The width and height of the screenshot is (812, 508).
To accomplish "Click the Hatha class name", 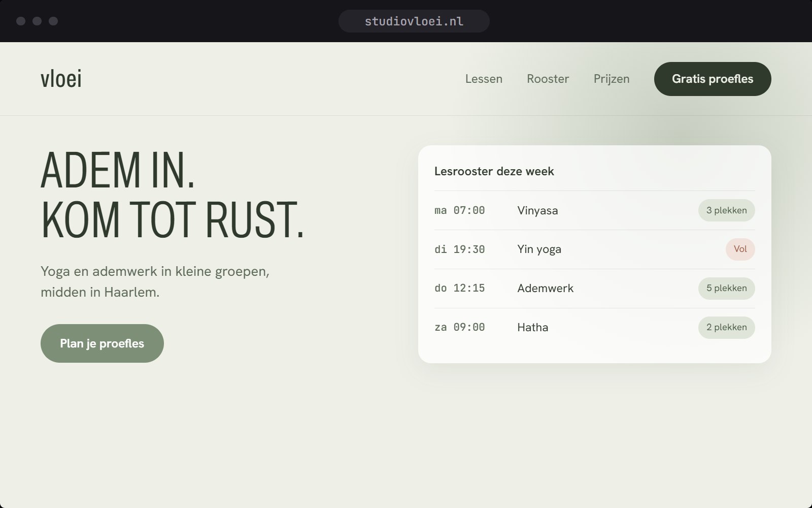I will [x=532, y=327].
